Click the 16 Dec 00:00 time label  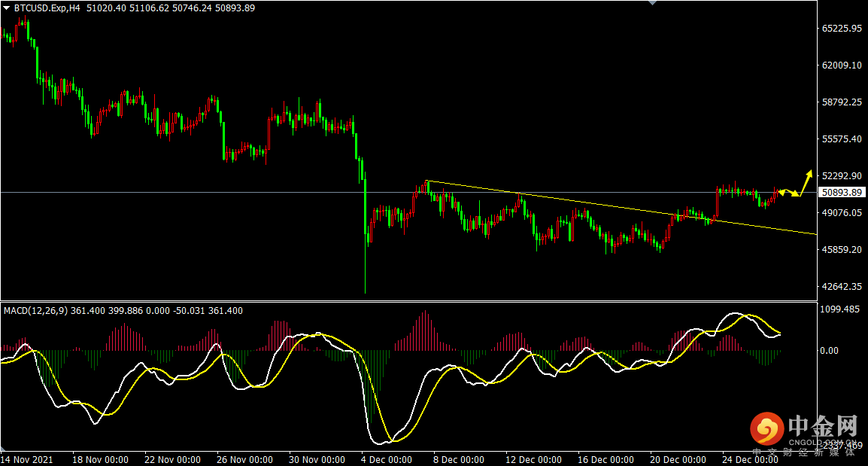(x=605, y=460)
